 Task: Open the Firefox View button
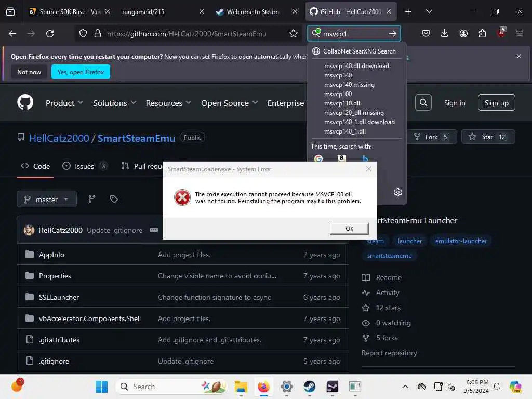pos(10,11)
